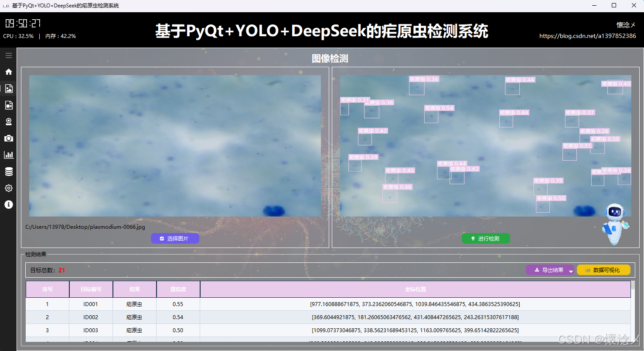
Task: Select sequence number 2 cell
Action: [x=48, y=317]
